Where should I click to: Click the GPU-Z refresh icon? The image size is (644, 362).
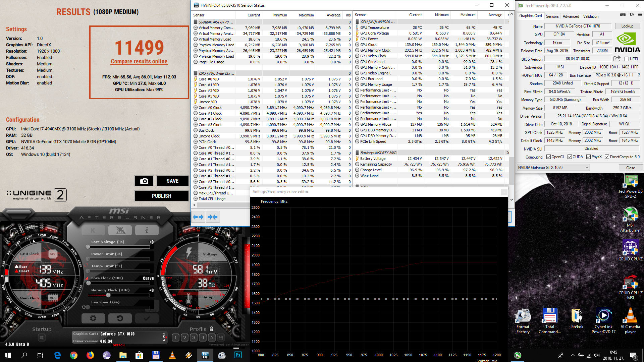[x=632, y=15]
